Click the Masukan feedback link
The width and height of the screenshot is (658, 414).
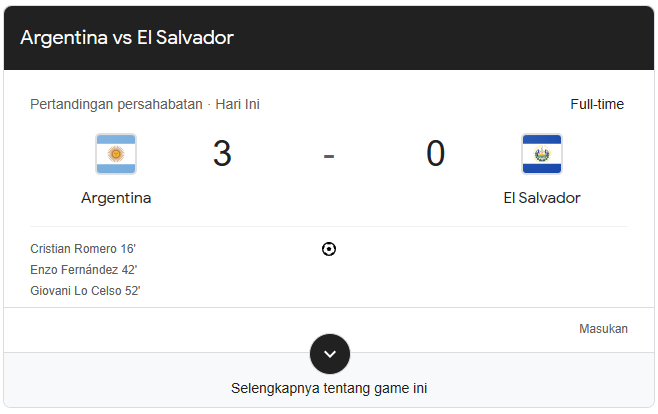603,328
